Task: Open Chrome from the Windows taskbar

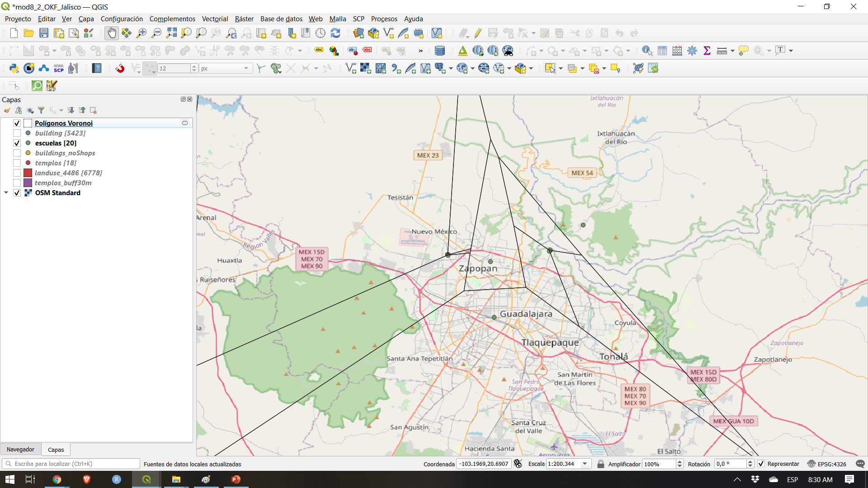Action: click(57, 479)
